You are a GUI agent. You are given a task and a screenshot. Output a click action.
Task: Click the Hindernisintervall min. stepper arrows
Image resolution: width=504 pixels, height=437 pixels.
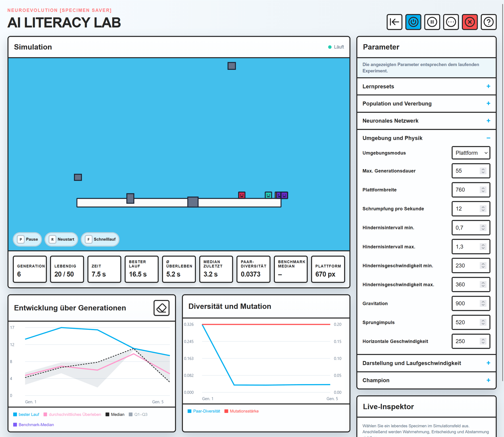coord(483,228)
